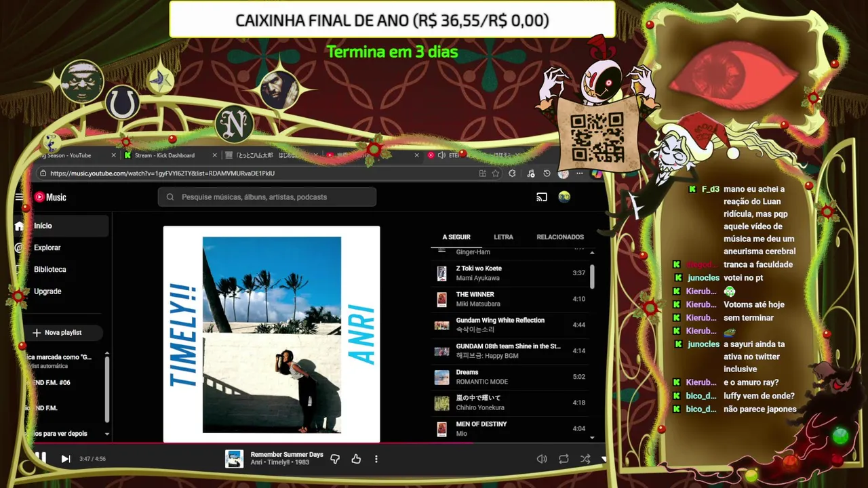The height and width of the screenshot is (488, 868).
Task: Click the search magnifier icon
Action: click(x=170, y=197)
